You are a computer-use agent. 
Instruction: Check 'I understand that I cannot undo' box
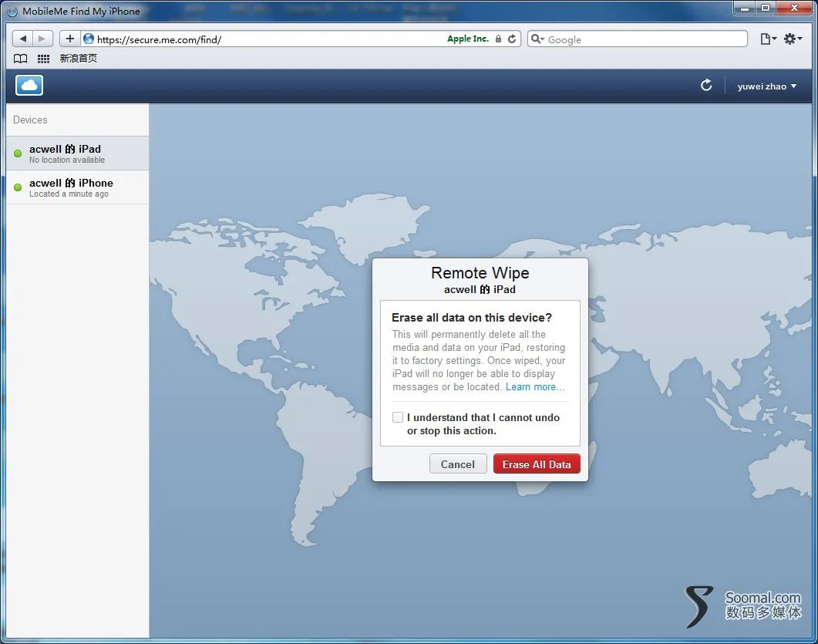coord(398,417)
